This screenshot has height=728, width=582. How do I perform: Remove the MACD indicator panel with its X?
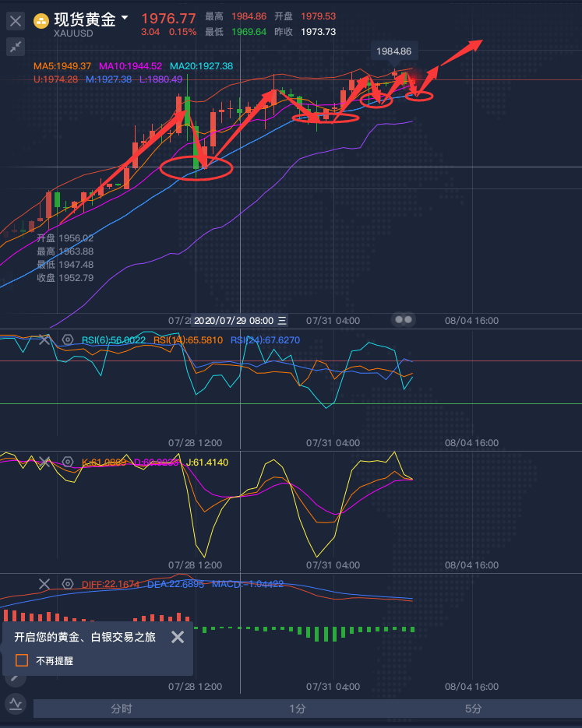tap(44, 584)
